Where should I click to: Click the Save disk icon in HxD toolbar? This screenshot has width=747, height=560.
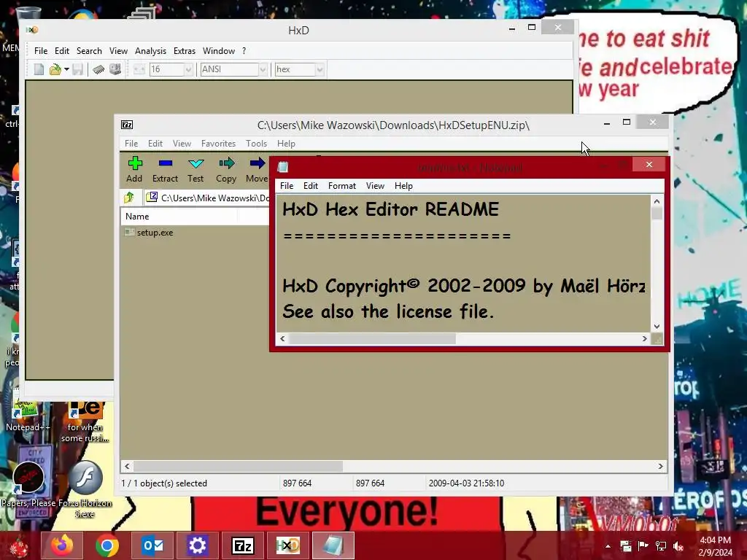click(x=77, y=69)
